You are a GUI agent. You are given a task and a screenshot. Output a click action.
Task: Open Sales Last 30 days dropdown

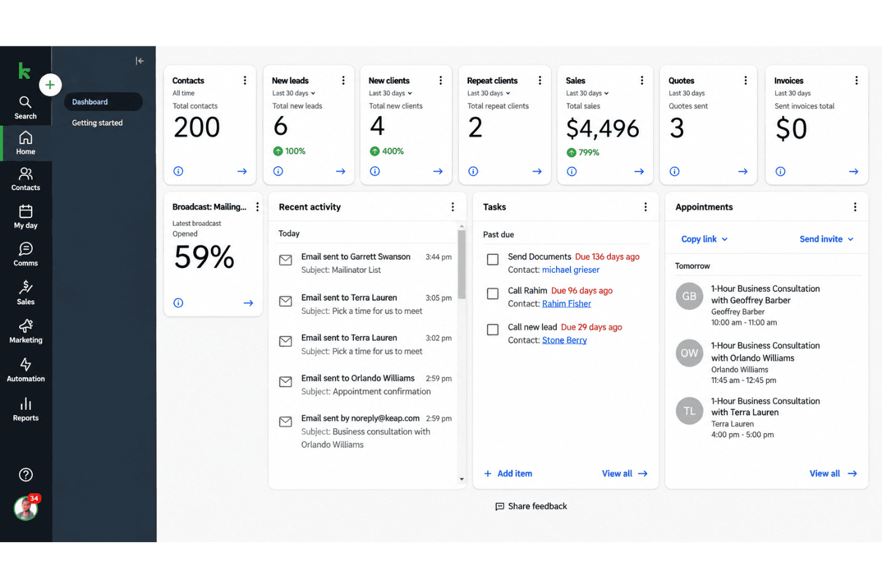(x=588, y=94)
